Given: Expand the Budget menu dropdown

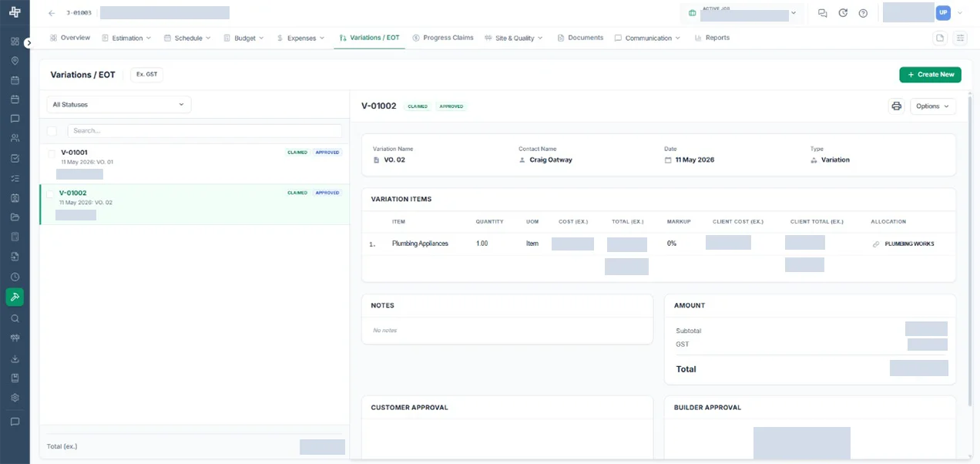Looking at the screenshot, I should (x=244, y=38).
